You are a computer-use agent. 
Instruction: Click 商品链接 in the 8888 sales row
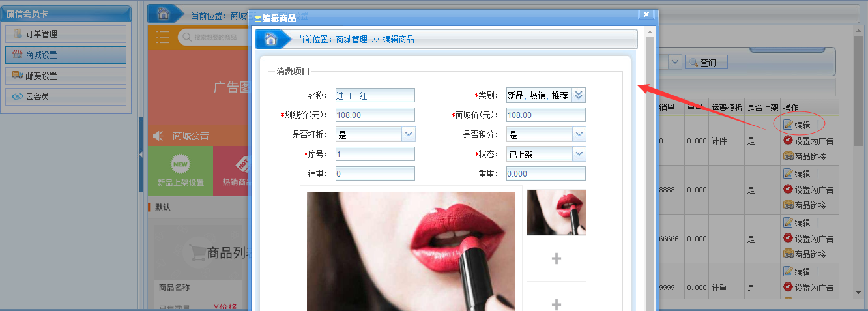click(804, 205)
